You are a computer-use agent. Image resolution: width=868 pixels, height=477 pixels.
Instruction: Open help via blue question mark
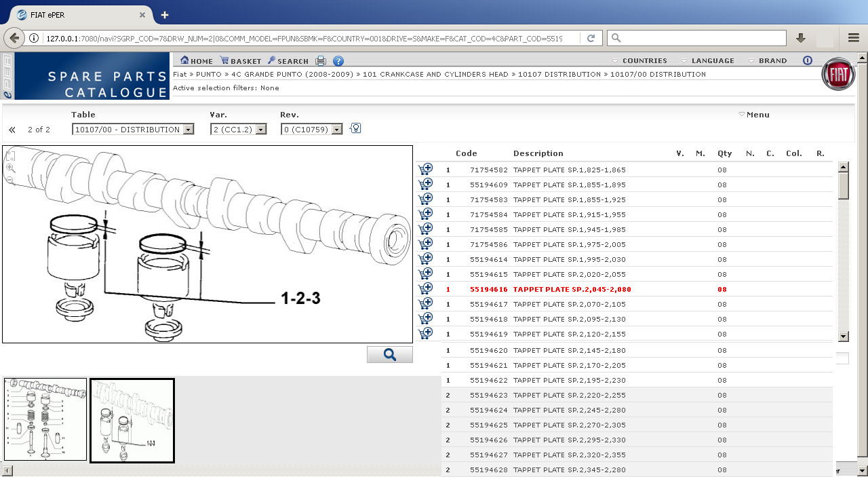(x=338, y=61)
